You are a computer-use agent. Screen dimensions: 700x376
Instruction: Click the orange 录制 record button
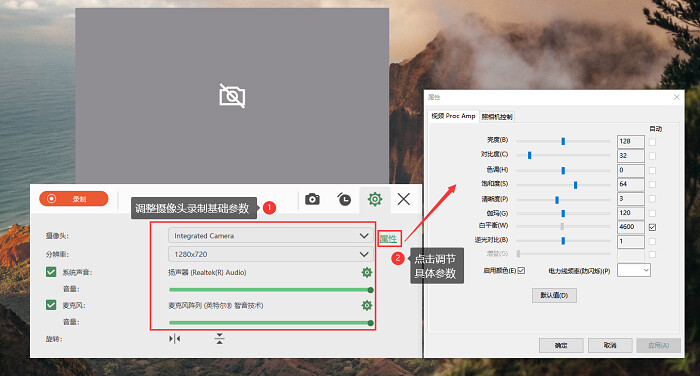[x=74, y=199]
